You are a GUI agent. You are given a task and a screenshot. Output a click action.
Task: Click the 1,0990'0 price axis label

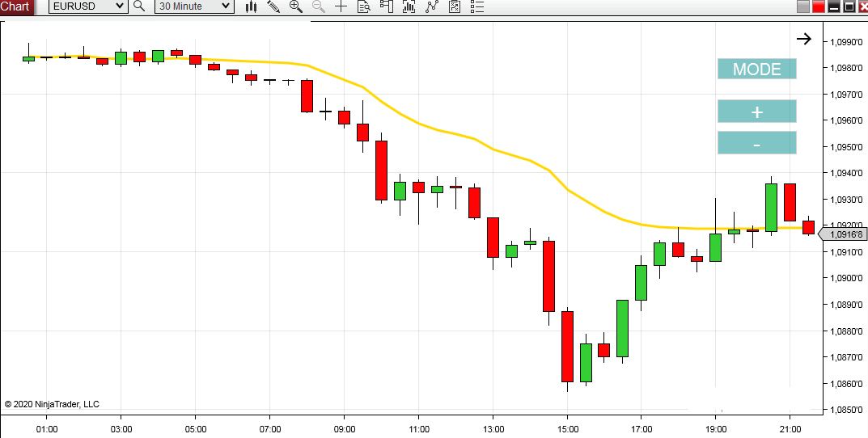(846, 42)
